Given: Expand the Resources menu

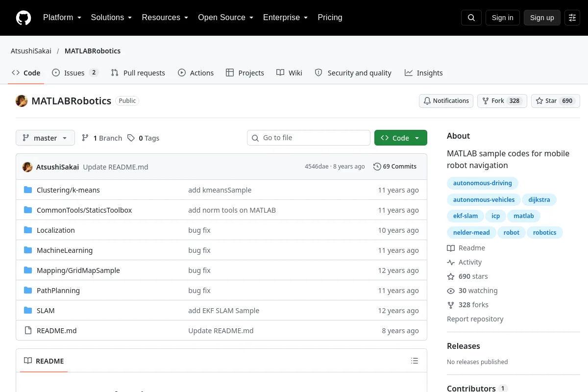Looking at the screenshot, I should pyautogui.click(x=165, y=18).
